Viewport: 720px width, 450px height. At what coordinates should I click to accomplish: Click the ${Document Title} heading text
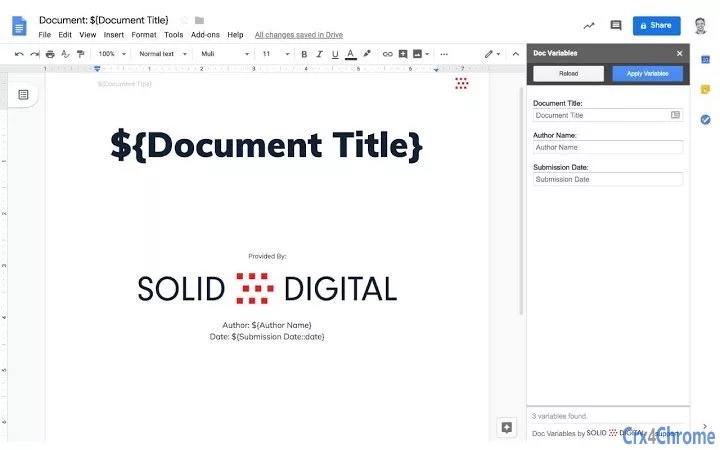pyautogui.click(x=266, y=145)
